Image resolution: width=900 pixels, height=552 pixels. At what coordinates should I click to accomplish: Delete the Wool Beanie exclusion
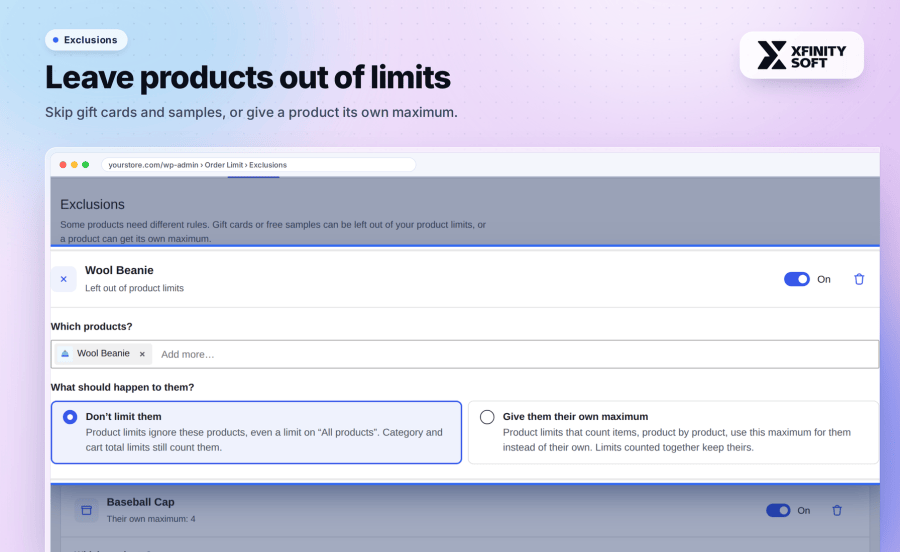coord(859,279)
